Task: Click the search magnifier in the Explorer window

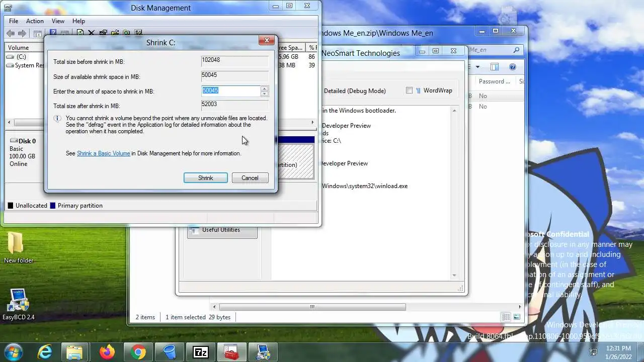Action: pyautogui.click(x=516, y=50)
